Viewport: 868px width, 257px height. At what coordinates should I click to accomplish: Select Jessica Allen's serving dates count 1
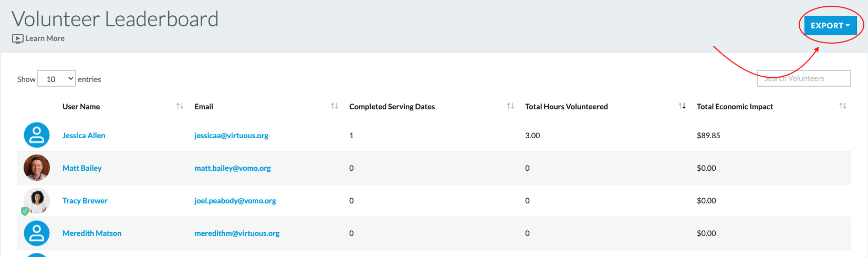pos(351,136)
